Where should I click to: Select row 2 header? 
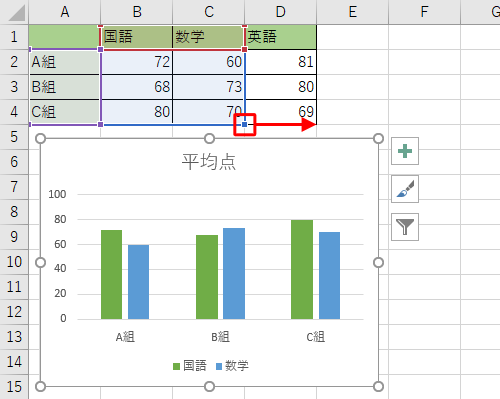point(14,62)
